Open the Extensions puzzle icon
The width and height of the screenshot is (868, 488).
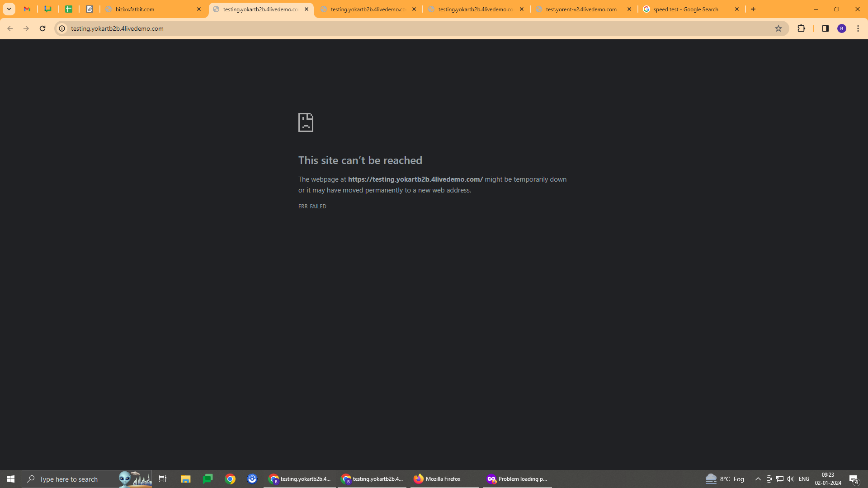click(801, 28)
